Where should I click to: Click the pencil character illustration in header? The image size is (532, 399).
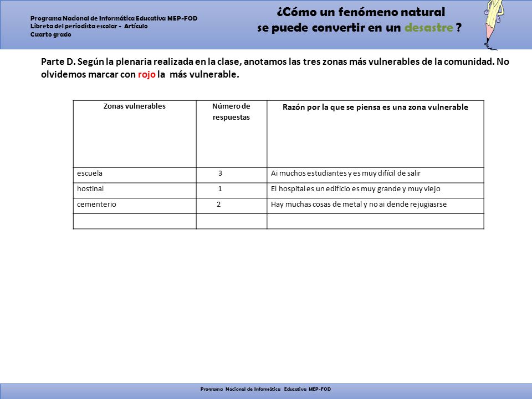[494, 24]
